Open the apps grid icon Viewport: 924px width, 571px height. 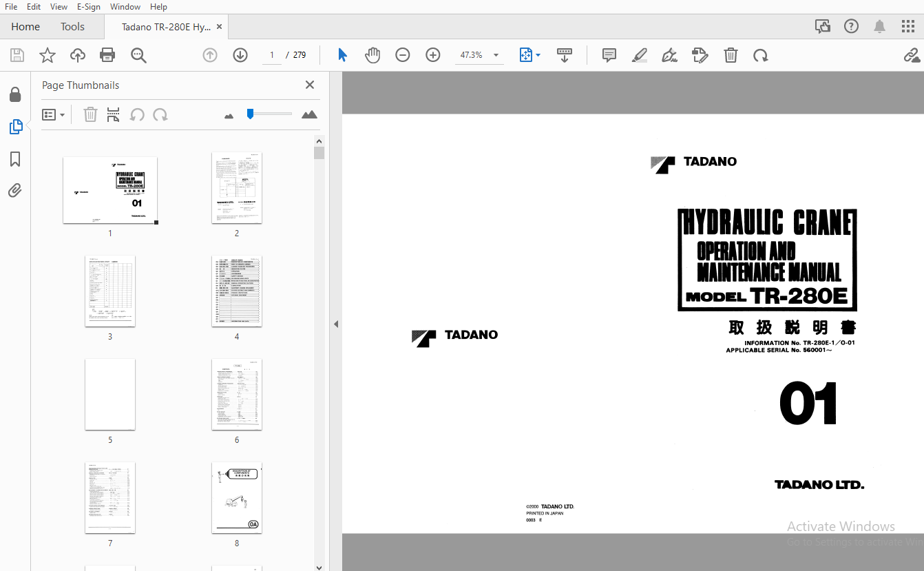[908, 27]
